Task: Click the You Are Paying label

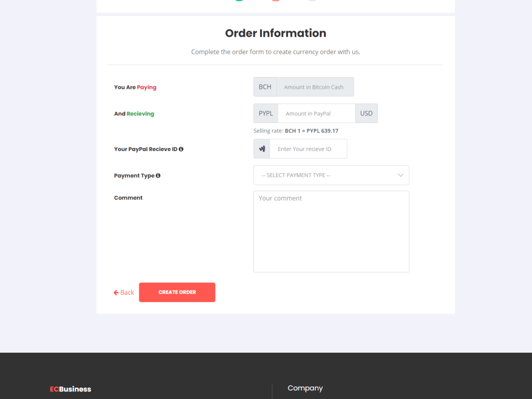Action: (x=135, y=87)
